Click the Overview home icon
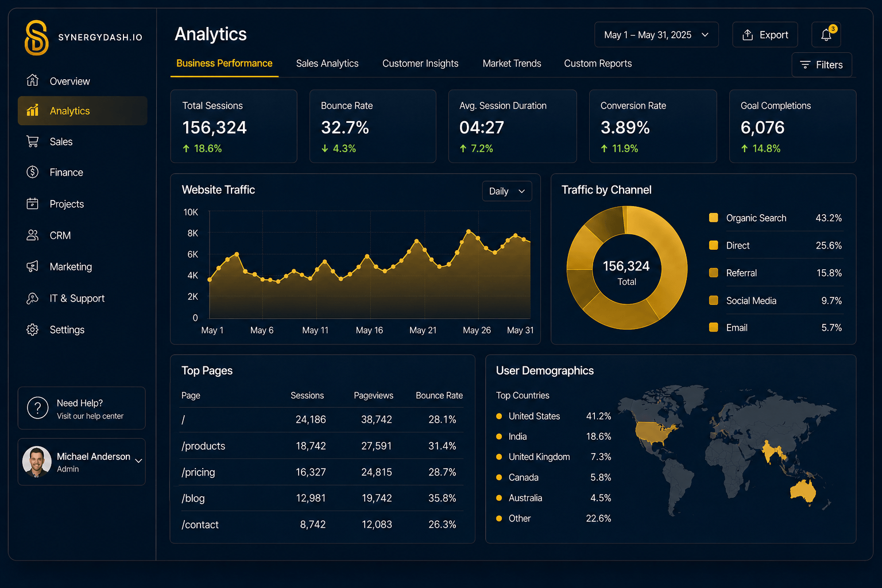882x588 pixels. coord(33,80)
